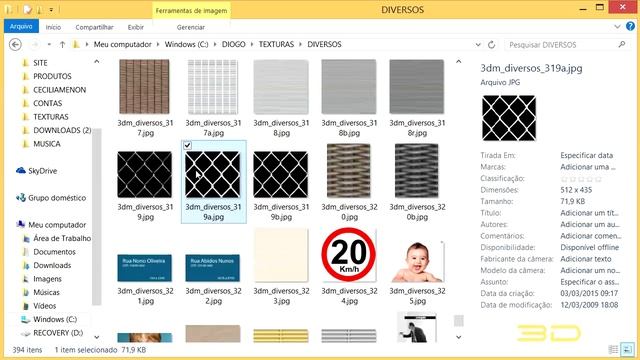Click file list scrollbar down arrow
640x360 pixels.
459,337
